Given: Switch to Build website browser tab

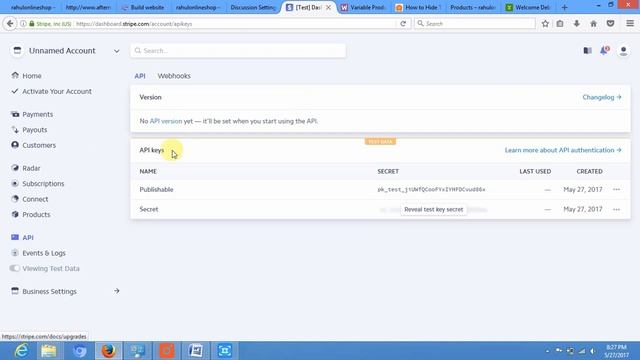Looking at the screenshot, I should click(143, 7).
